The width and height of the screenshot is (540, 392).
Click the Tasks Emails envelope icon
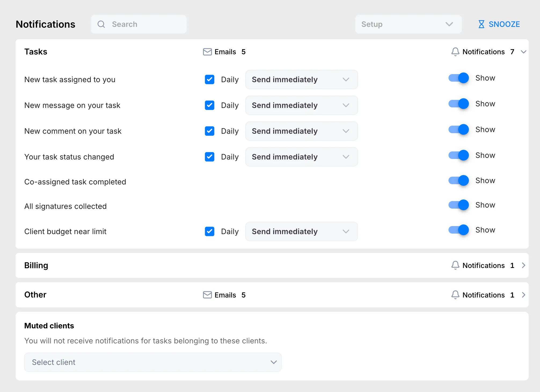pos(207,52)
